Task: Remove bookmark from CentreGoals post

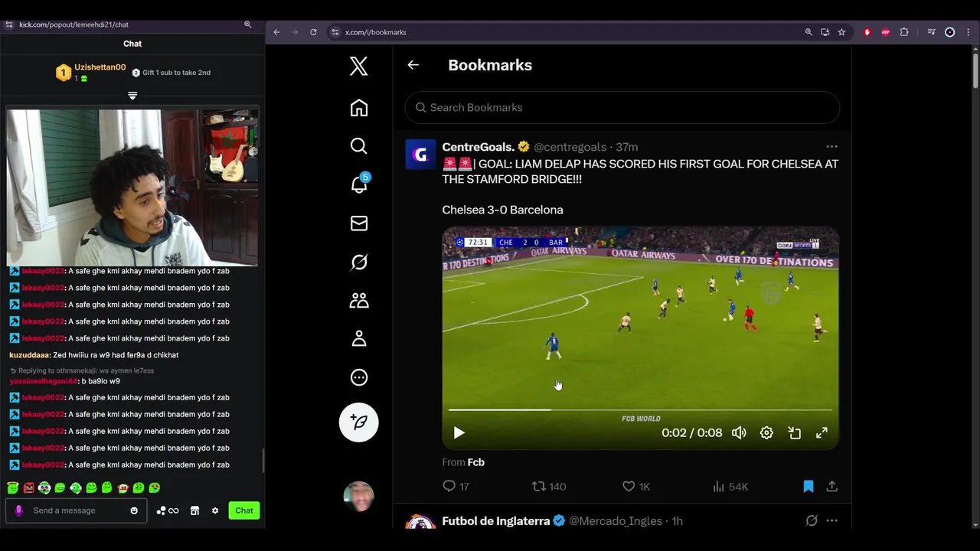Action: click(x=808, y=487)
